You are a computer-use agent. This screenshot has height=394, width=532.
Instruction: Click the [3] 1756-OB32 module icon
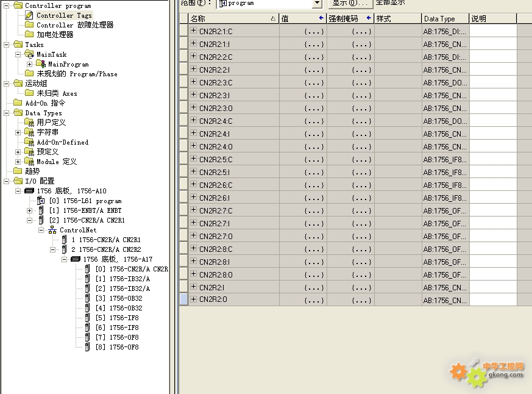pyautogui.click(x=87, y=298)
